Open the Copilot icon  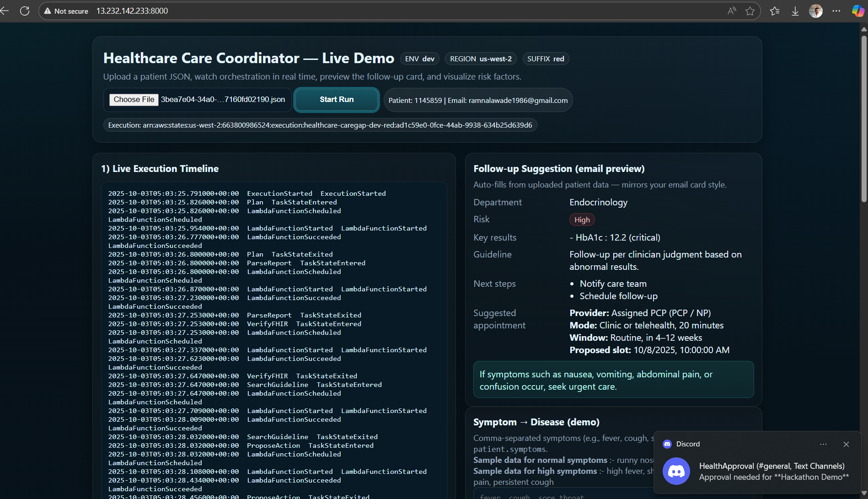point(857,11)
